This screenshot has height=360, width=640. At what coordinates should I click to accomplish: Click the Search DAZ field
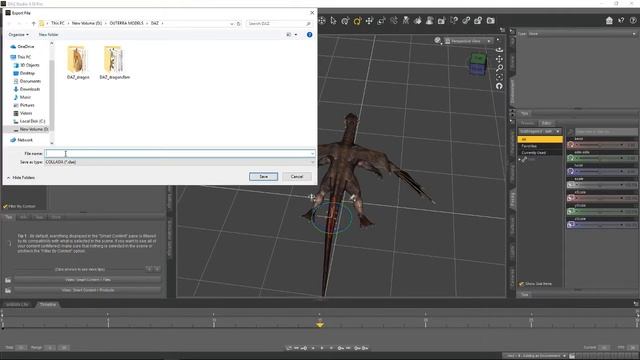coord(279,24)
